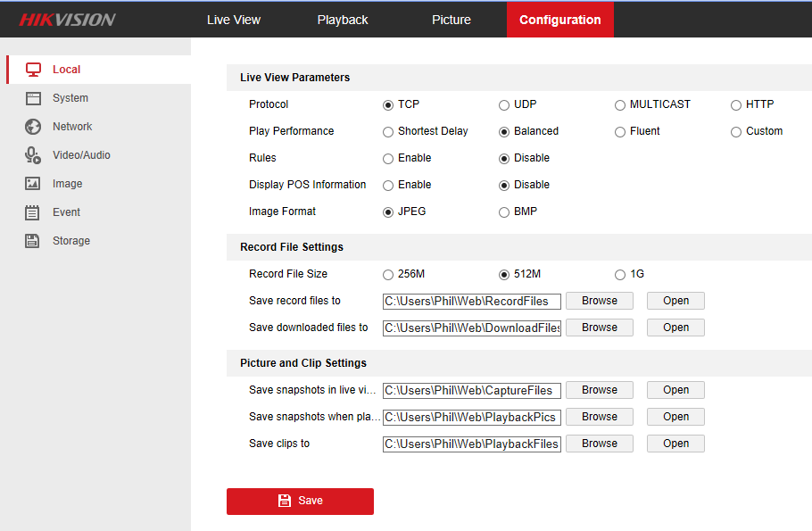Screen dimensions: 812x531
Task: Open the Live View tab
Action: 234,20
